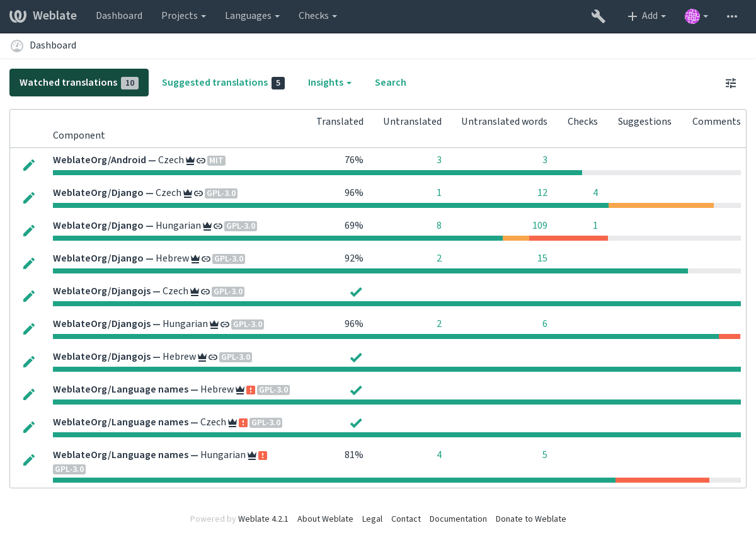Screen dimensions: 756x540
Task: Click the Suggestions column header
Action: (644, 122)
